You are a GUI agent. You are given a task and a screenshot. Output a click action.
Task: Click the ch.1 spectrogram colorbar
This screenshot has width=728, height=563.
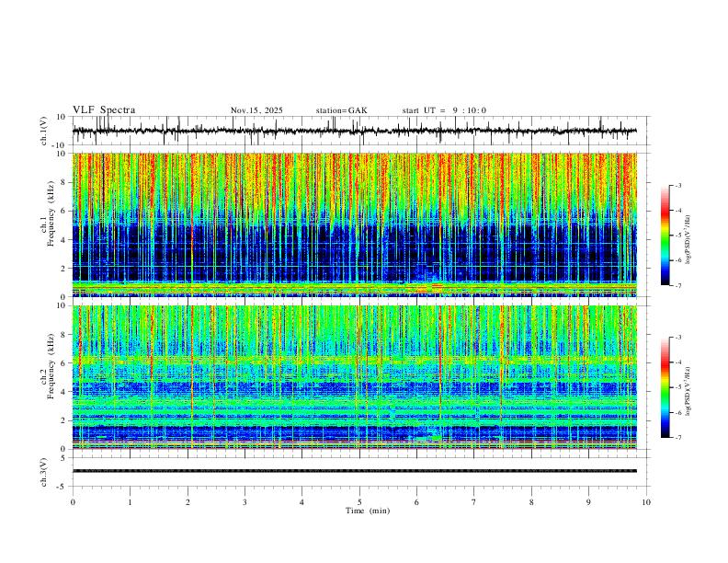pyautogui.click(x=665, y=236)
